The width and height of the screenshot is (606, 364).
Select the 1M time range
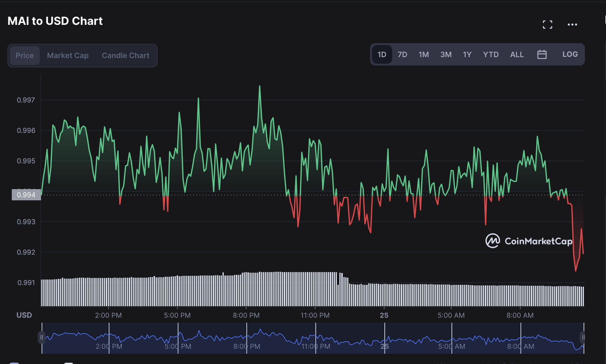(424, 55)
